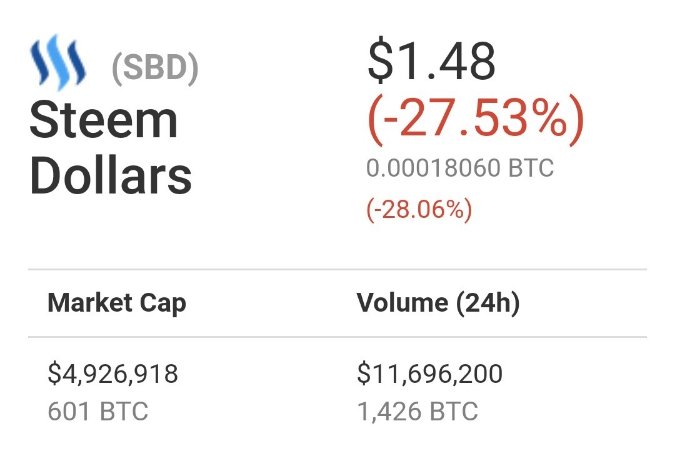This screenshot has width=674, height=474.
Task: Click the word Dollars in the coin name
Action: [110, 175]
